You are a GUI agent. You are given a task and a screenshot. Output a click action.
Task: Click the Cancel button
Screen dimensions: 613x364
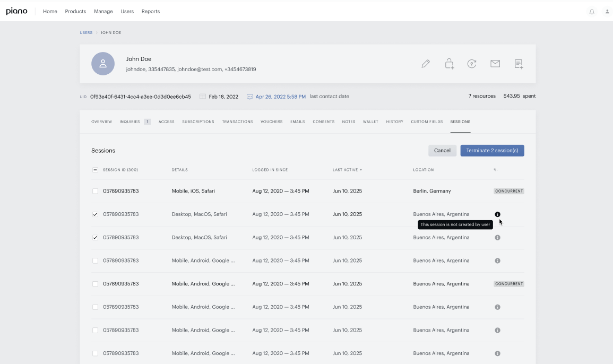tap(442, 151)
